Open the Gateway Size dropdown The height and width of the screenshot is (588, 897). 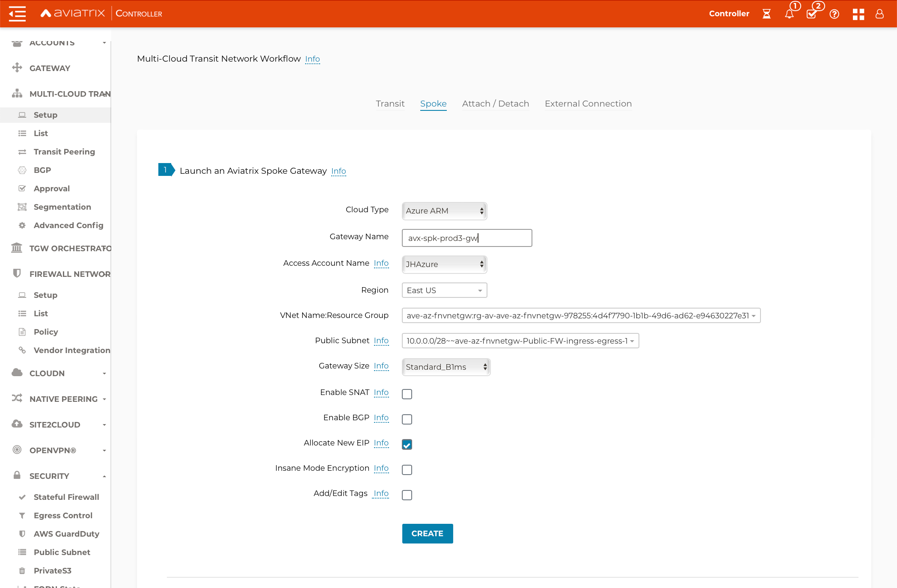(446, 367)
